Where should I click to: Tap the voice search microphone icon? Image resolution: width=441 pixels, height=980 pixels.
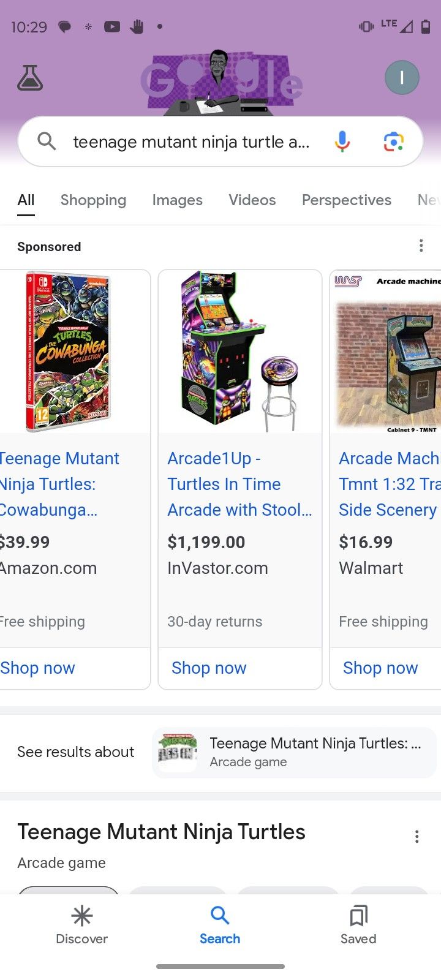[342, 142]
